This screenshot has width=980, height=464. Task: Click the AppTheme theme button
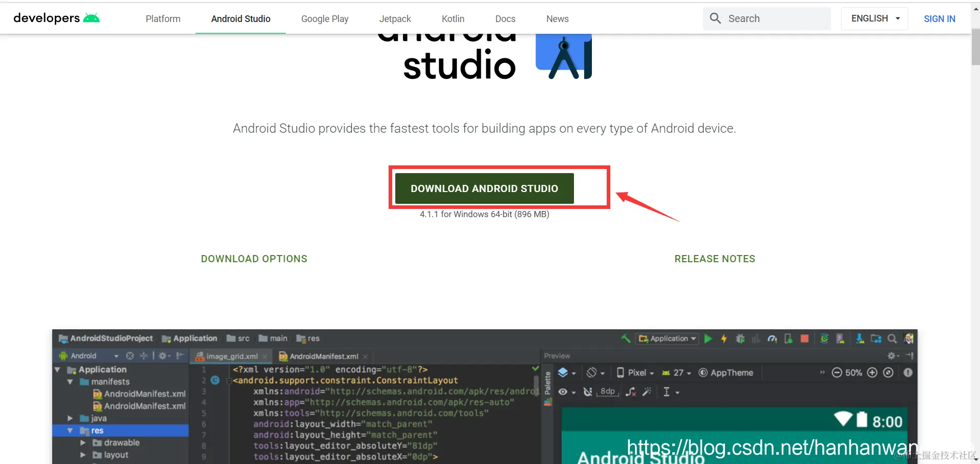pos(726,373)
